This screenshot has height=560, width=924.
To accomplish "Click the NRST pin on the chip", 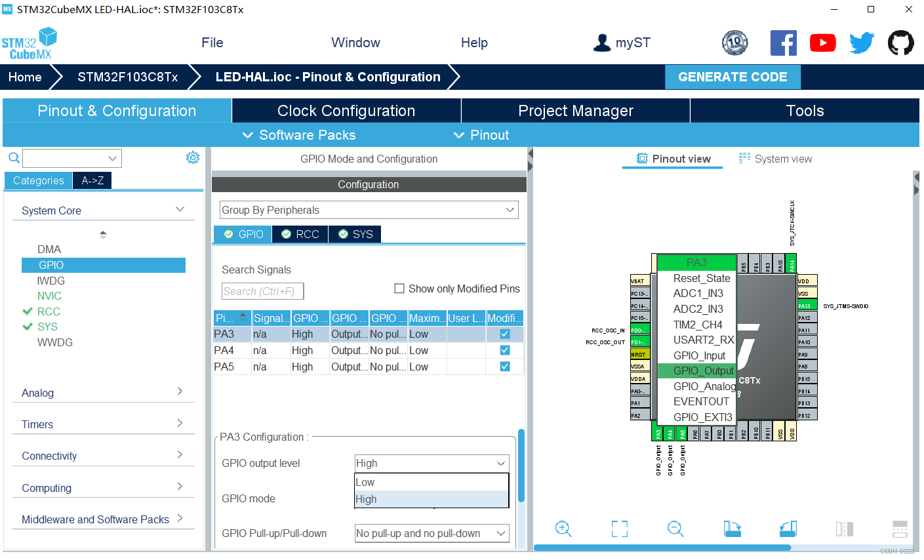I will point(640,354).
